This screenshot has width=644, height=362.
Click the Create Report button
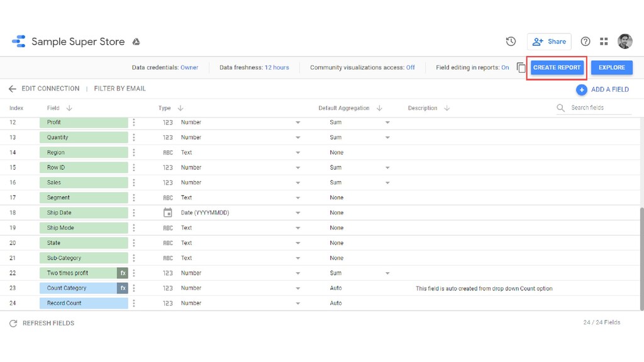[x=557, y=68]
